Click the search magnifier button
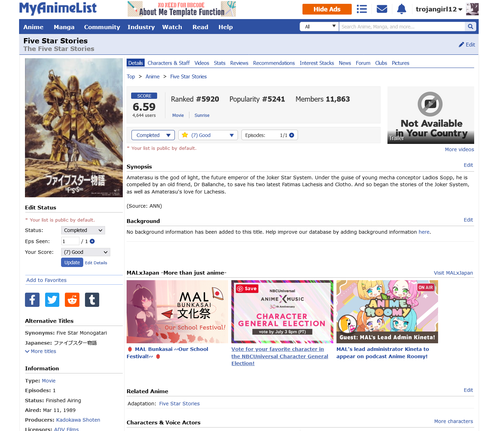The width and height of the screenshot is (504, 431). point(470,27)
